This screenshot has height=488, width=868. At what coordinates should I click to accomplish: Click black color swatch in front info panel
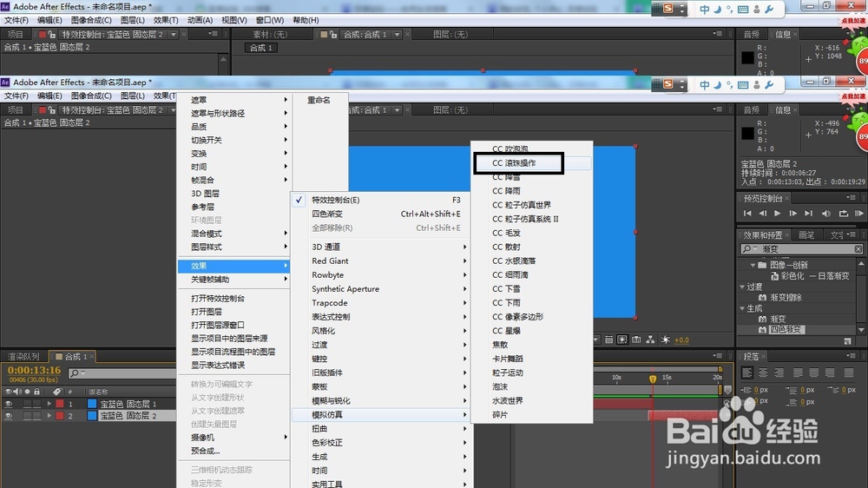[748, 133]
